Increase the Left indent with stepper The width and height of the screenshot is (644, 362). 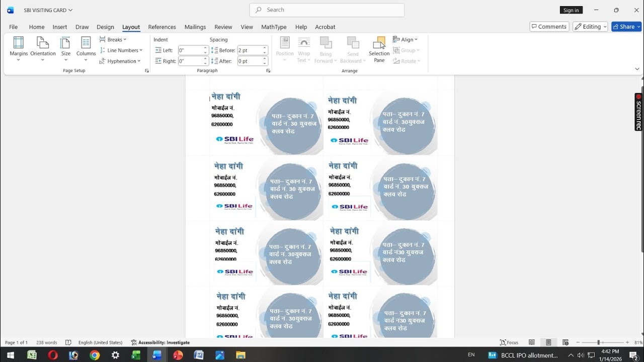(x=206, y=48)
